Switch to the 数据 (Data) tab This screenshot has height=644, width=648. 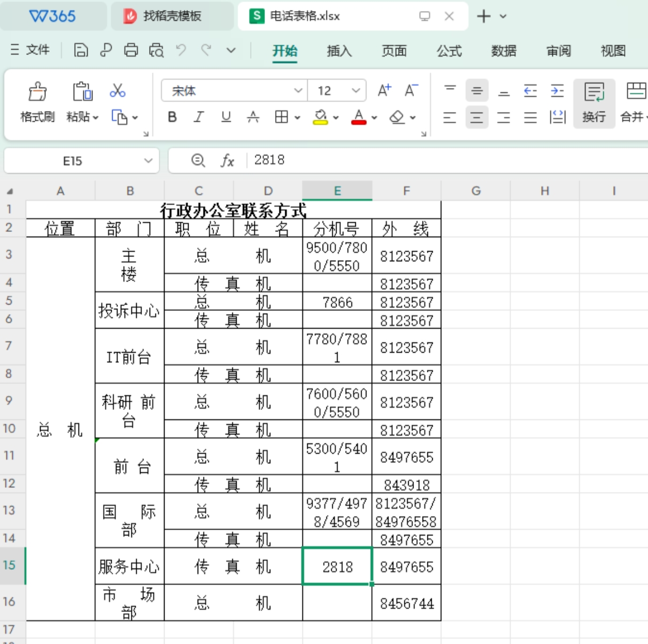[504, 51]
